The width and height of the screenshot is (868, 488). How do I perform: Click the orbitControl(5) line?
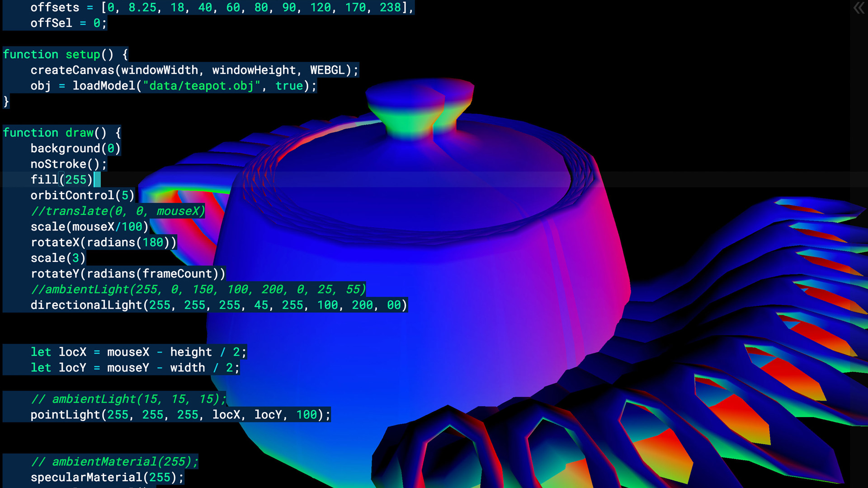point(82,196)
